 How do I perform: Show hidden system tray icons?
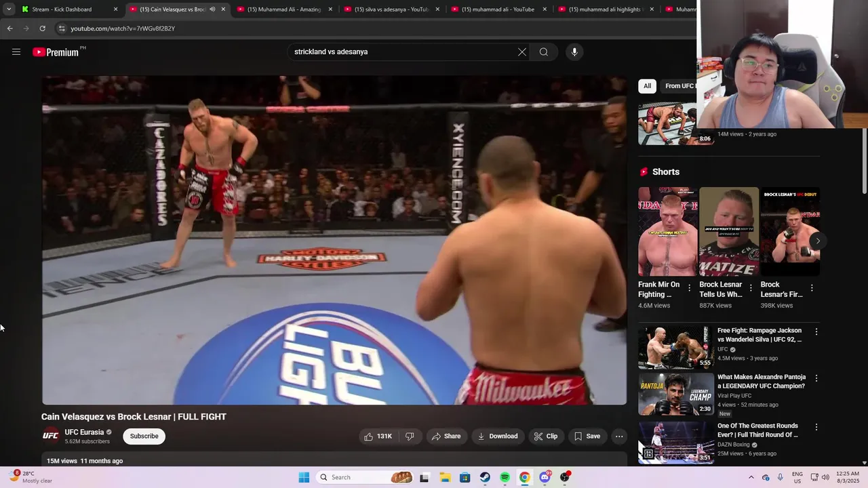click(x=751, y=477)
